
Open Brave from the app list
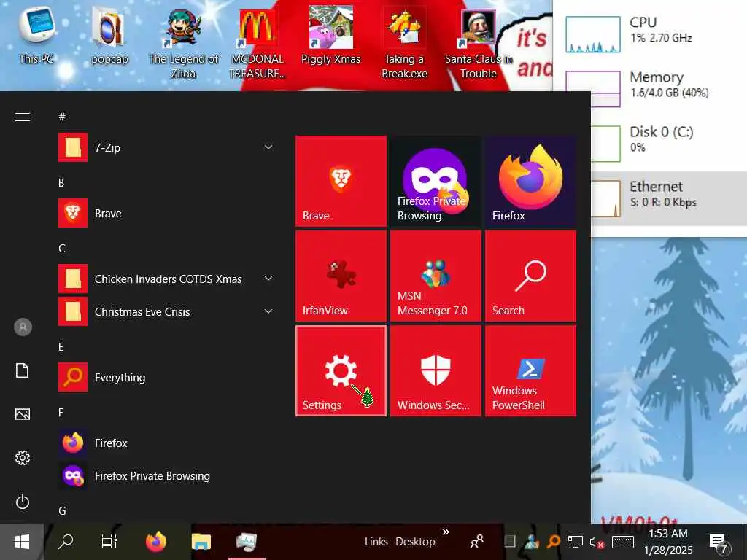pyautogui.click(x=168, y=214)
